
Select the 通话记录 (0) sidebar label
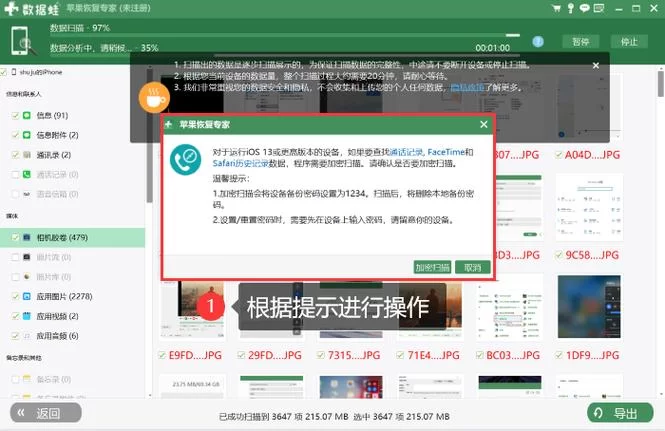57,174
